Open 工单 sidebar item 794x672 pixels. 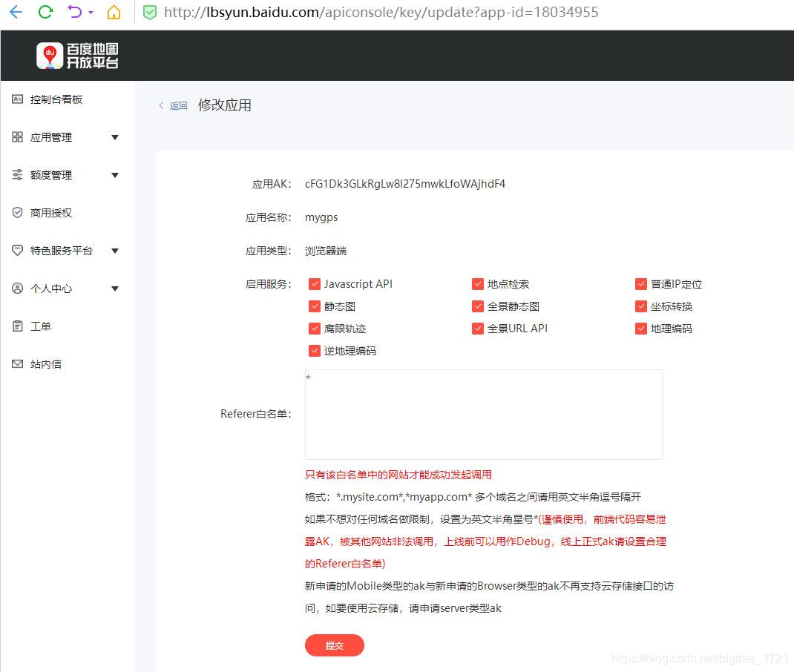41,326
